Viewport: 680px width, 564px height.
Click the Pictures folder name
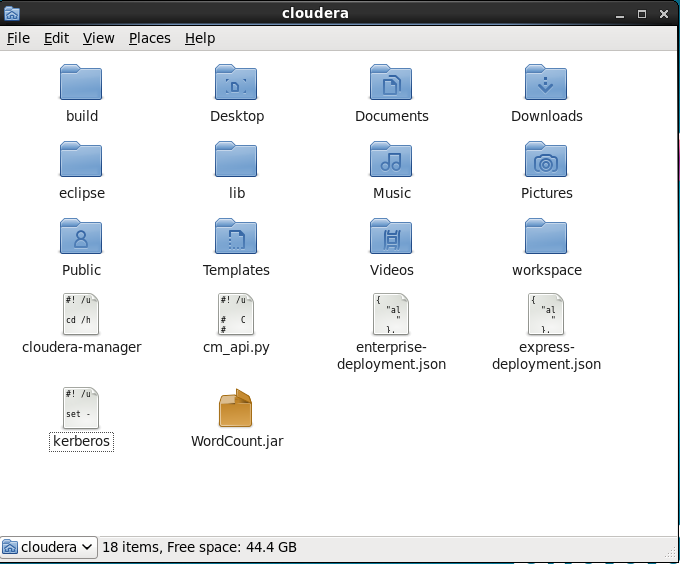547,193
